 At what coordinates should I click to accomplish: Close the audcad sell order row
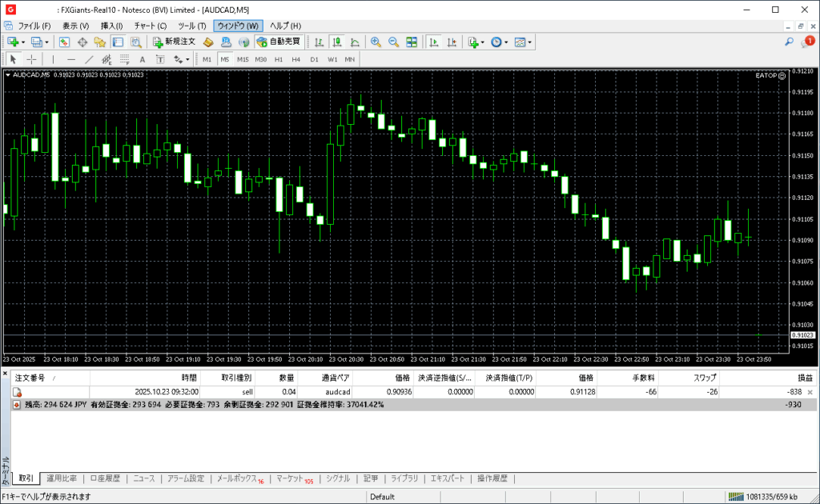pyautogui.click(x=810, y=392)
